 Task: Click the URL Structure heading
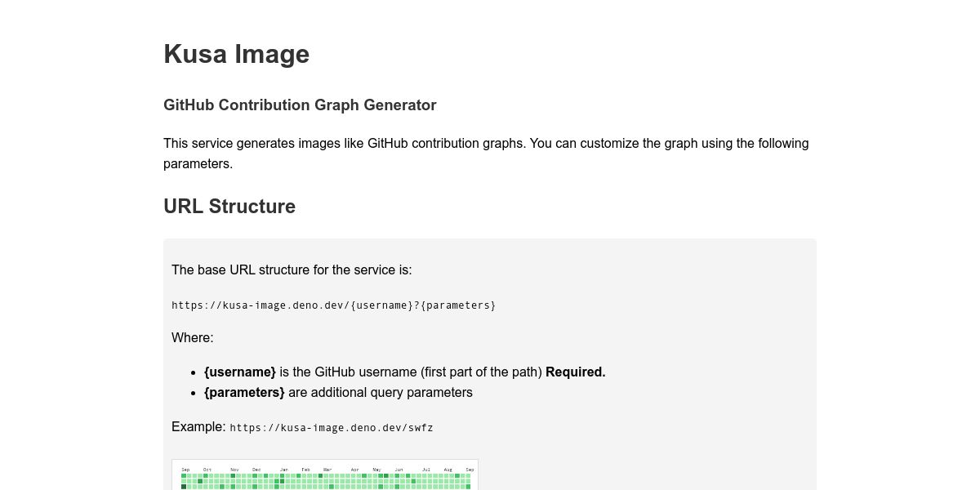pyautogui.click(x=229, y=207)
